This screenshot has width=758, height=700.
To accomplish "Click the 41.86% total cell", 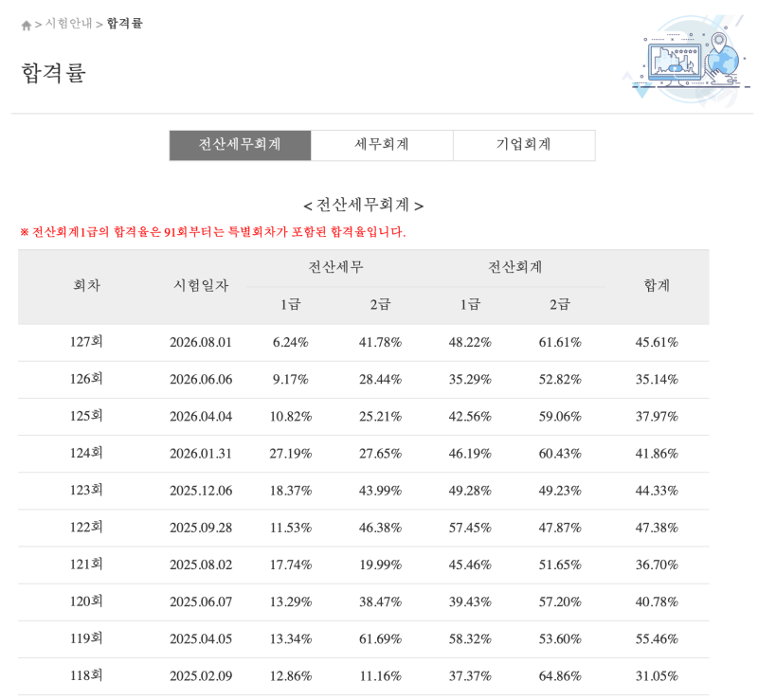I will tap(657, 454).
